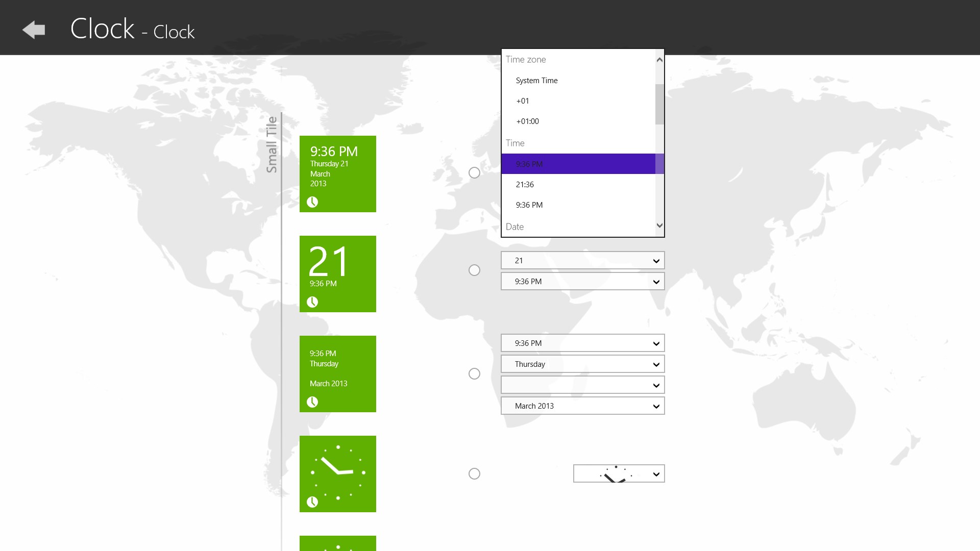Open the analog clock style dropdown
The height and width of the screenshot is (551, 980).
619,474
